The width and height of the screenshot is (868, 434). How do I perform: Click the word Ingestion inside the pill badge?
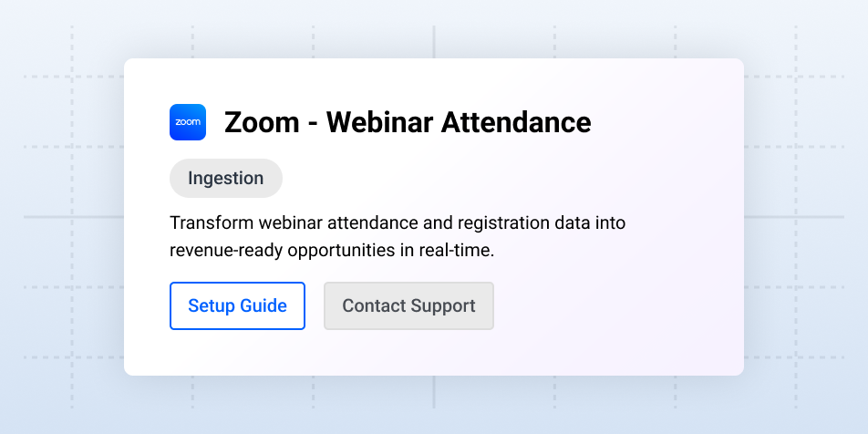coord(226,178)
